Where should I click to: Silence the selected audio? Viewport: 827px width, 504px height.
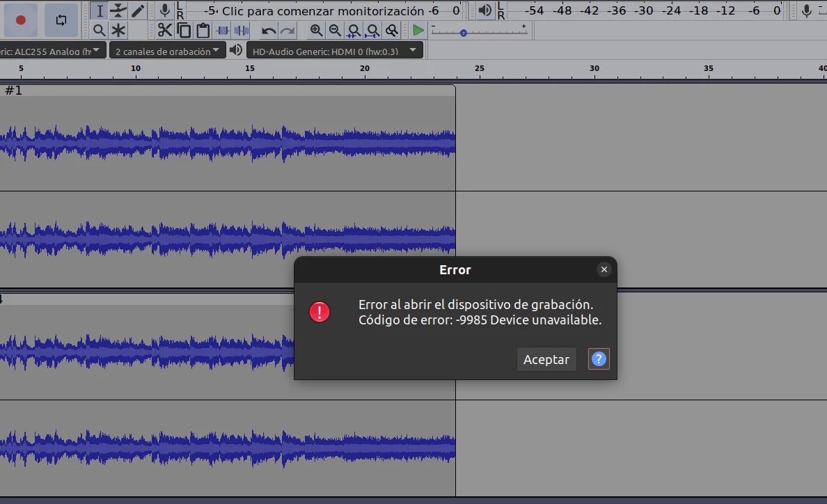[240, 30]
